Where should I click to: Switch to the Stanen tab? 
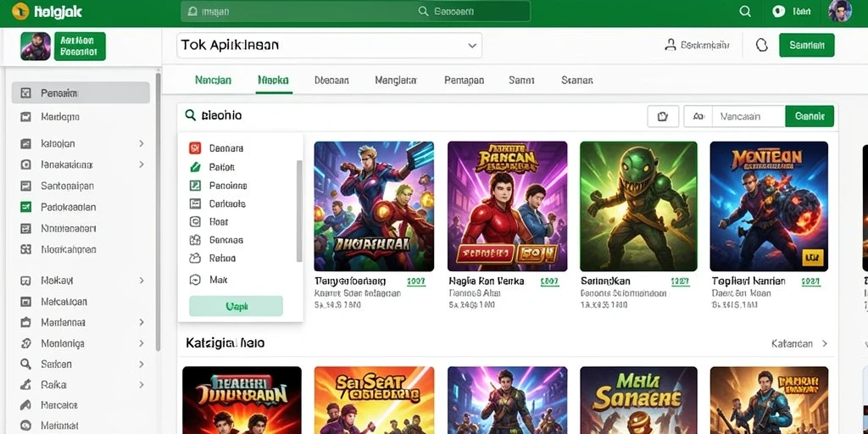point(576,81)
